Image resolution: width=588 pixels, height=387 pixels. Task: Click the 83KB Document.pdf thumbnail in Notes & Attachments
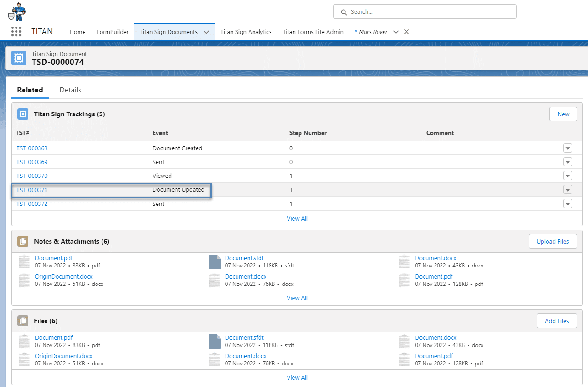[x=24, y=262]
